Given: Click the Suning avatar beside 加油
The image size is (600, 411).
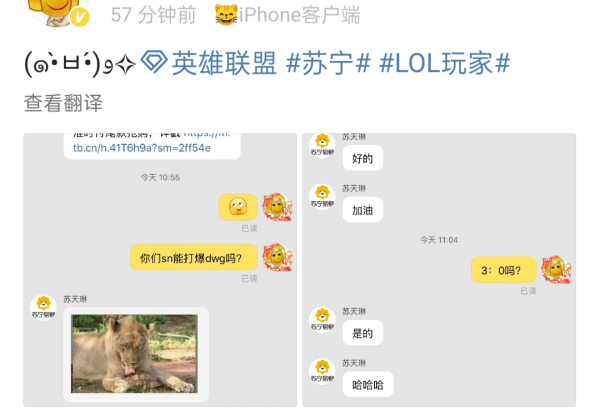Looking at the screenshot, I should (x=322, y=197).
